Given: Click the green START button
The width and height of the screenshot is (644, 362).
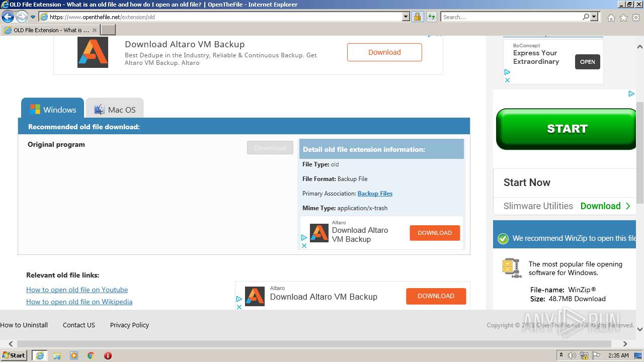Looking at the screenshot, I should pyautogui.click(x=566, y=129).
